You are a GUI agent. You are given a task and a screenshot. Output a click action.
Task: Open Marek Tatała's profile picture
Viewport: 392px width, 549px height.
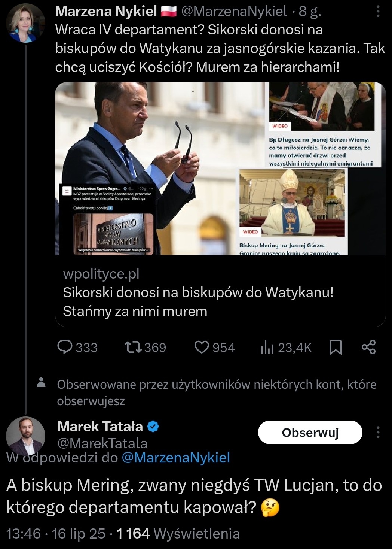[25, 436]
